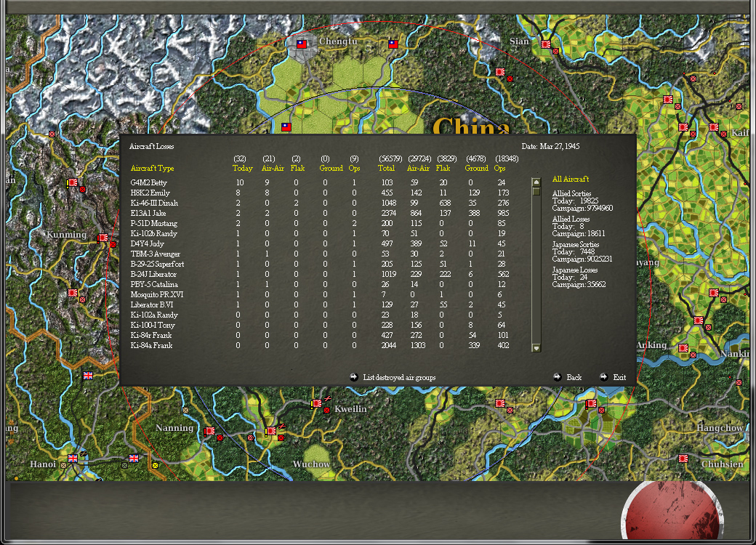Select the Japanese flag base at Sian

pyautogui.click(x=546, y=44)
